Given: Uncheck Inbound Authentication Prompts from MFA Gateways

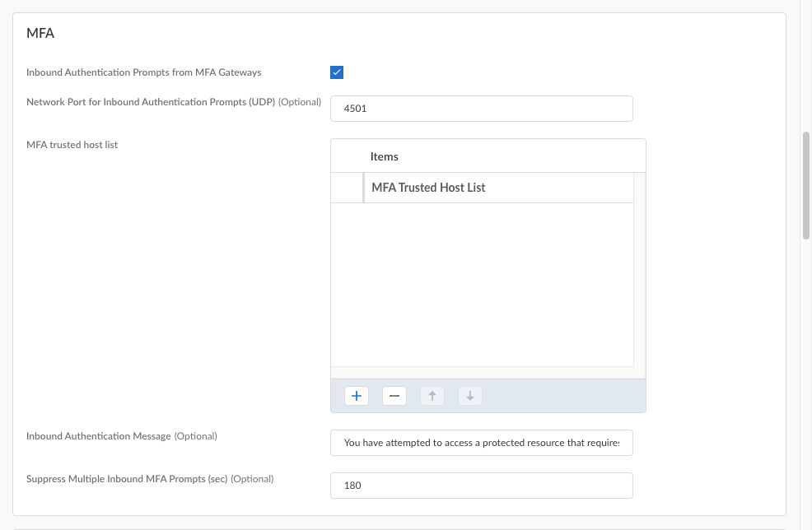Looking at the screenshot, I should tap(337, 72).
